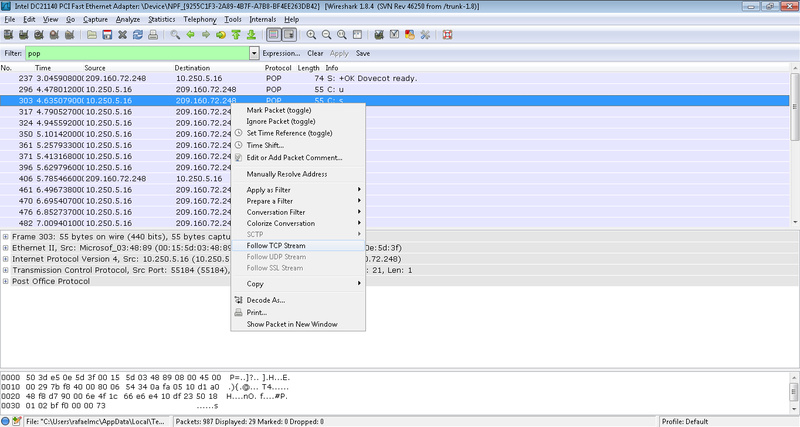
Task: Open the Telephony menu
Action: 200,19
